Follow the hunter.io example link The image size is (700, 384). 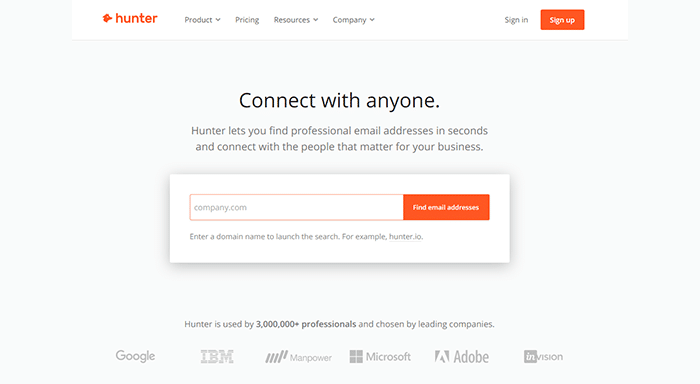(x=405, y=237)
